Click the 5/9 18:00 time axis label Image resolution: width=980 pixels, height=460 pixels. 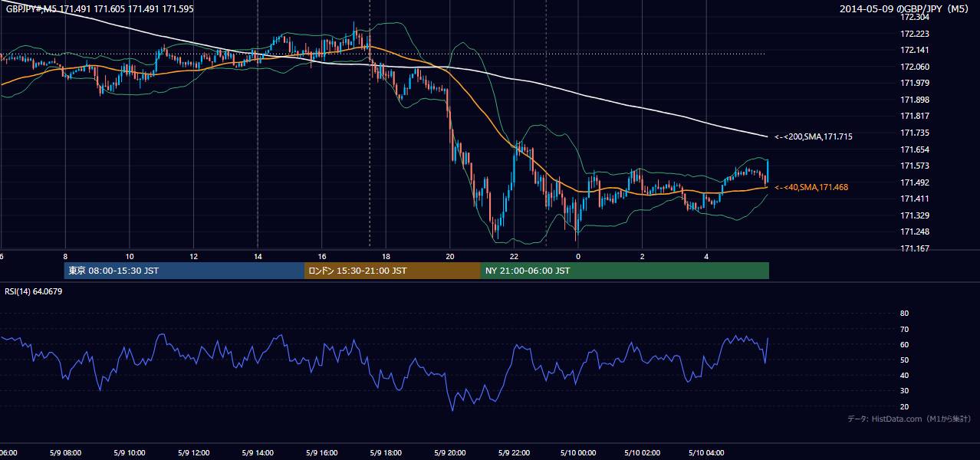coord(386,452)
